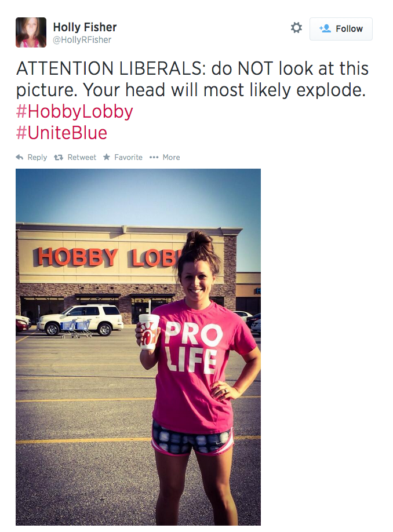393x532 pixels.
Task: Open the Holly Fisher name link
Action: point(85,27)
